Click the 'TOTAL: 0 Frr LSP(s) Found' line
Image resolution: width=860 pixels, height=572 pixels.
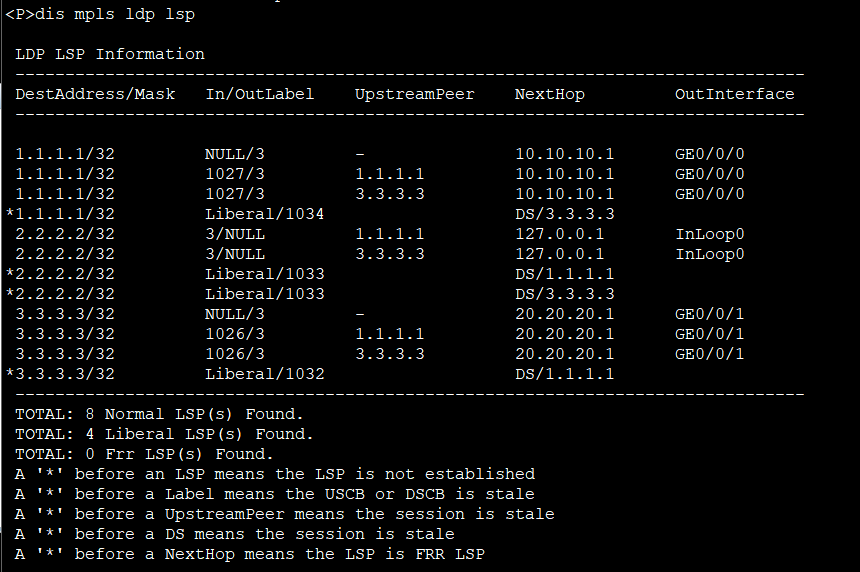tap(144, 454)
